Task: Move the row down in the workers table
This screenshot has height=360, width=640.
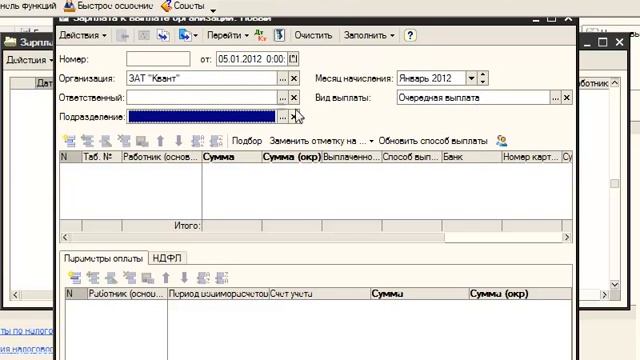Action: [178, 141]
